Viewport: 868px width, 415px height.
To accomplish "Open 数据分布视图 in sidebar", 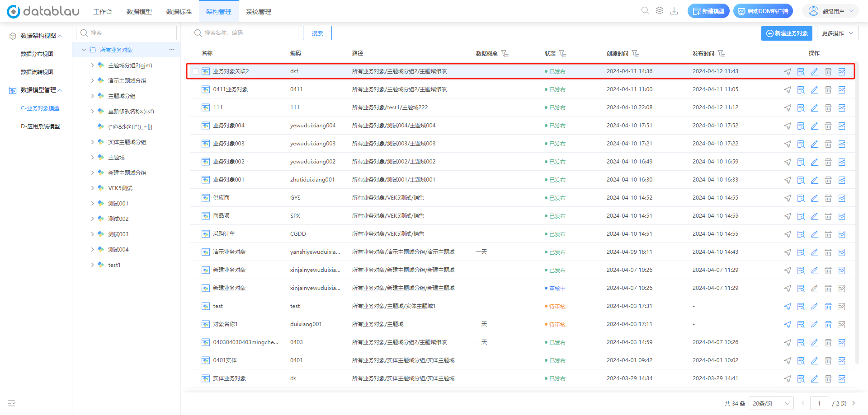I will pos(37,54).
